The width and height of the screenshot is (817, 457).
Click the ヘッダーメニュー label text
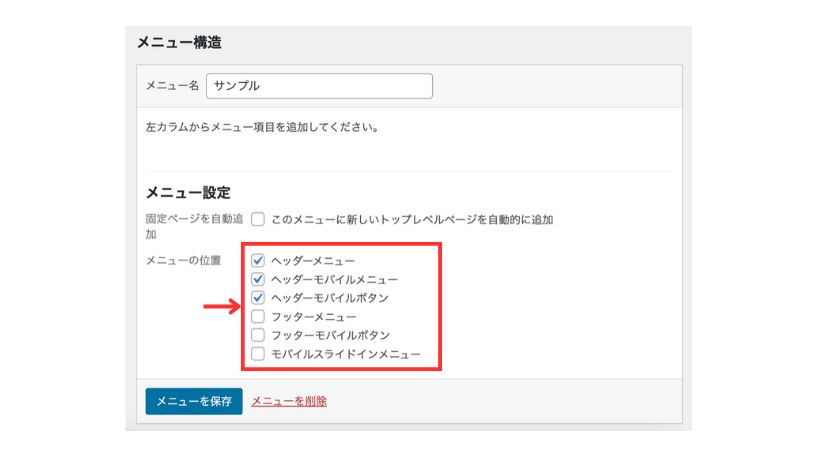pos(313,261)
